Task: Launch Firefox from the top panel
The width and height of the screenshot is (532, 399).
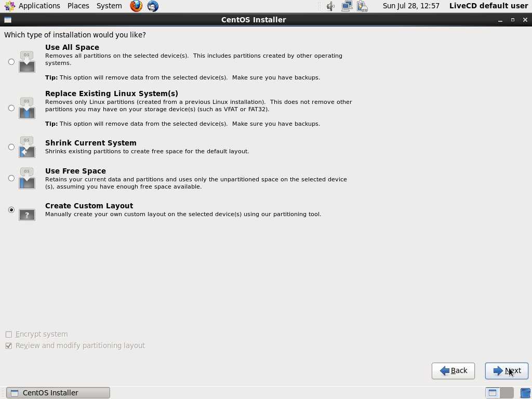Action: [136, 6]
